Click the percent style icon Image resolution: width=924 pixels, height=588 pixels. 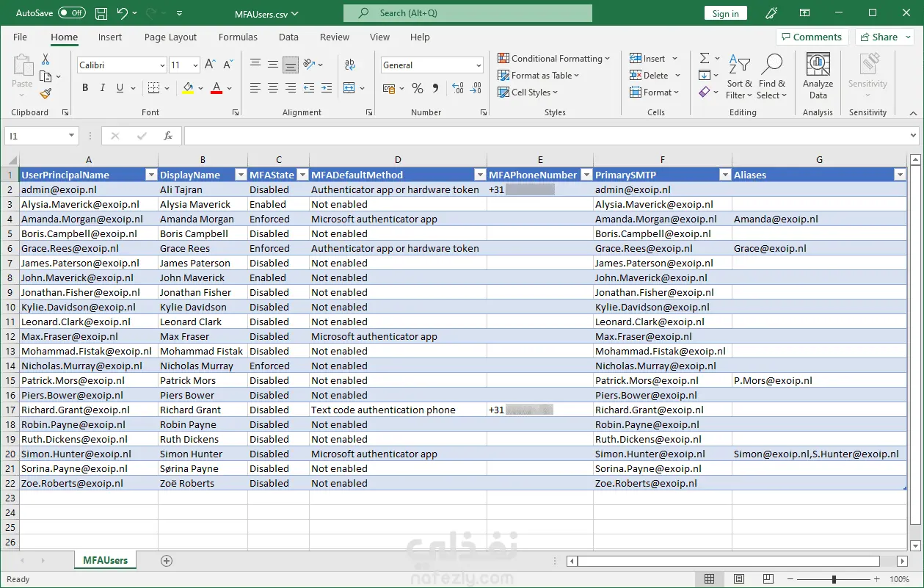click(417, 88)
